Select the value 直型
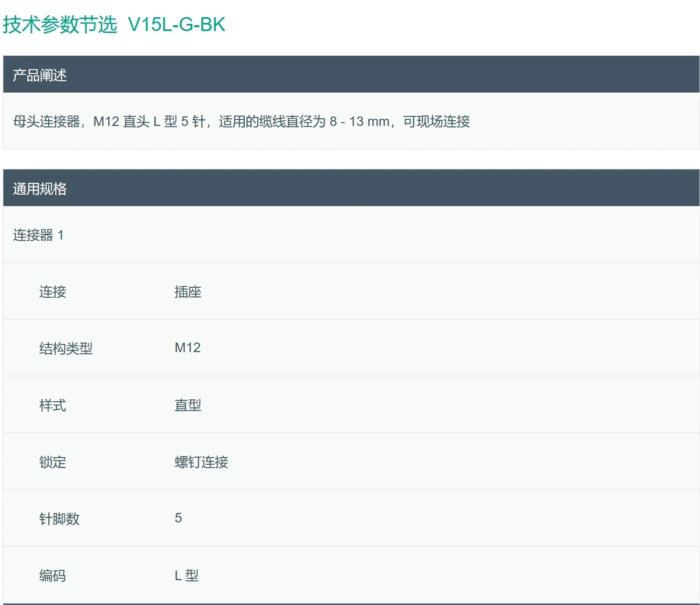This screenshot has height=605, width=700. click(x=188, y=405)
